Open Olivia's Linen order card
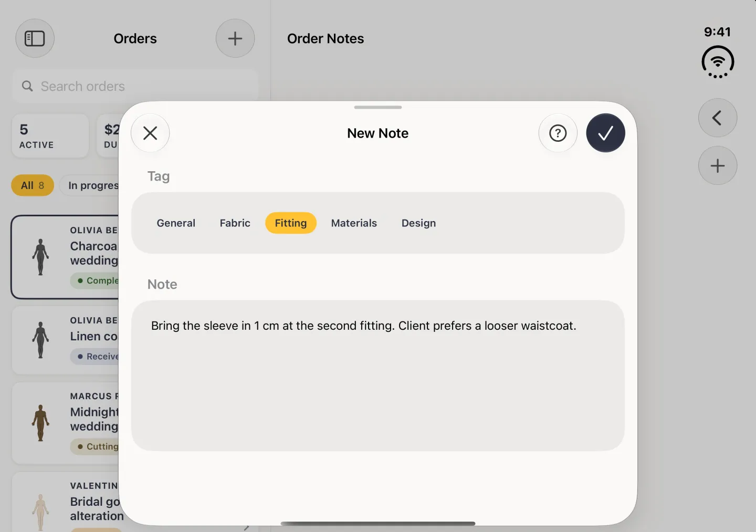756x532 pixels. (66, 340)
